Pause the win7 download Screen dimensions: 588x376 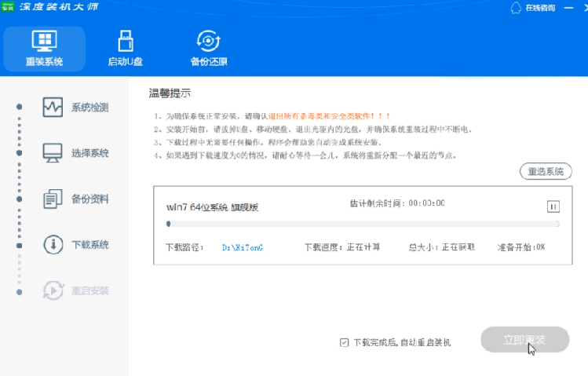553,206
